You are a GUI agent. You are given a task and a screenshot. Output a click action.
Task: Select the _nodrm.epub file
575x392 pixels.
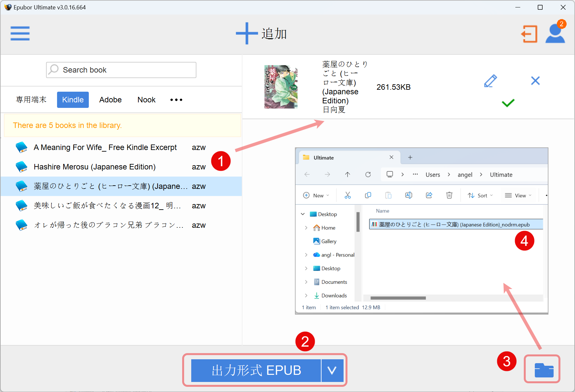[x=456, y=225]
